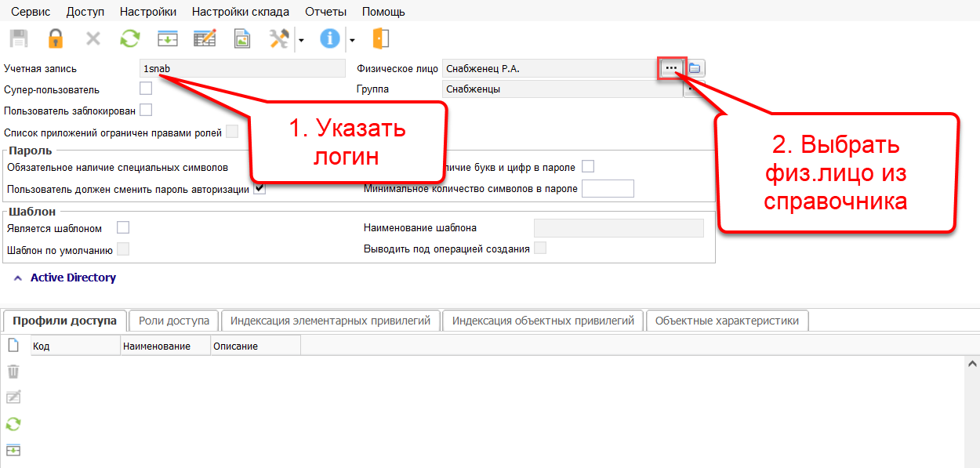Enable the Супер-пользователь checkbox
Screen dimensions: 980x468
[x=145, y=89]
